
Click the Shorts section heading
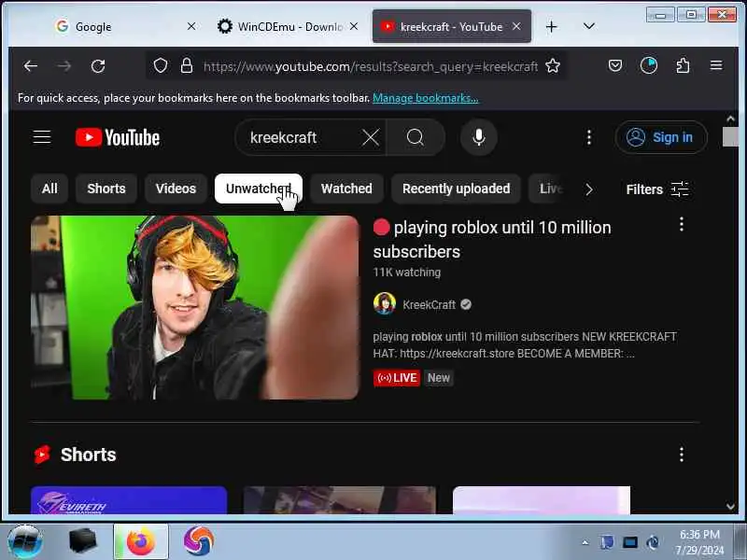coord(88,455)
